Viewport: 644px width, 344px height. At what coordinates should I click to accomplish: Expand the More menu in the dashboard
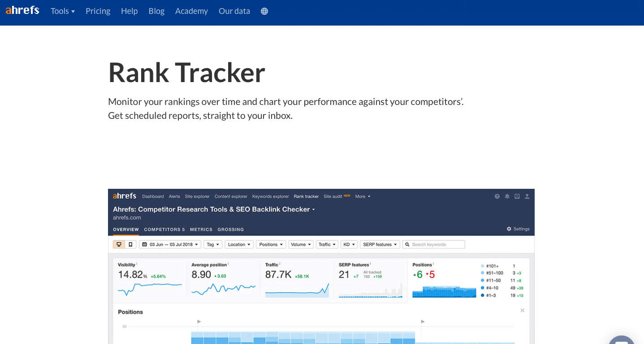pos(363,196)
